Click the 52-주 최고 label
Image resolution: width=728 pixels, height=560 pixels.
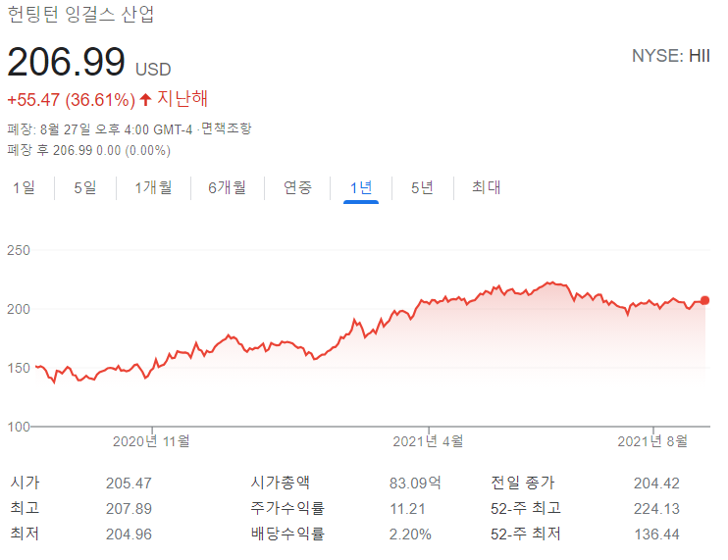(526, 508)
